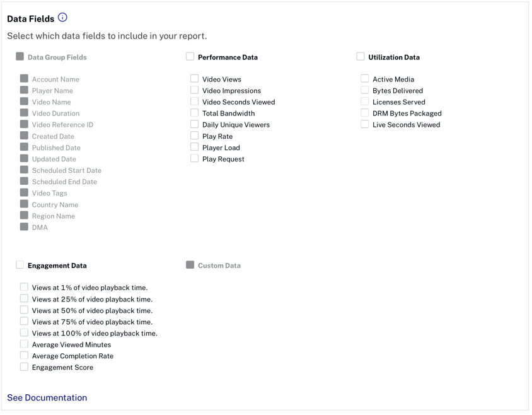Tick the Play Request checkbox

[x=194, y=158]
